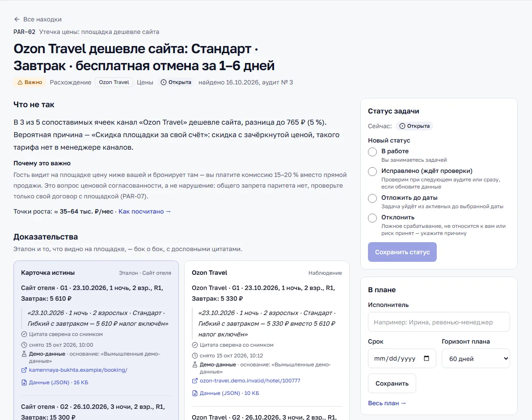The width and height of the screenshot is (532, 420).
Task: Open the 'Горизонт плана' 60 дней dropdown
Action: (476, 358)
